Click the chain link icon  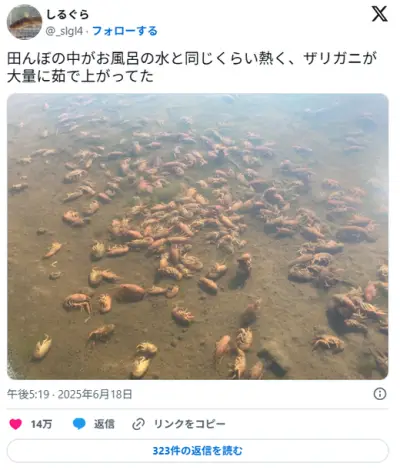coord(138,424)
